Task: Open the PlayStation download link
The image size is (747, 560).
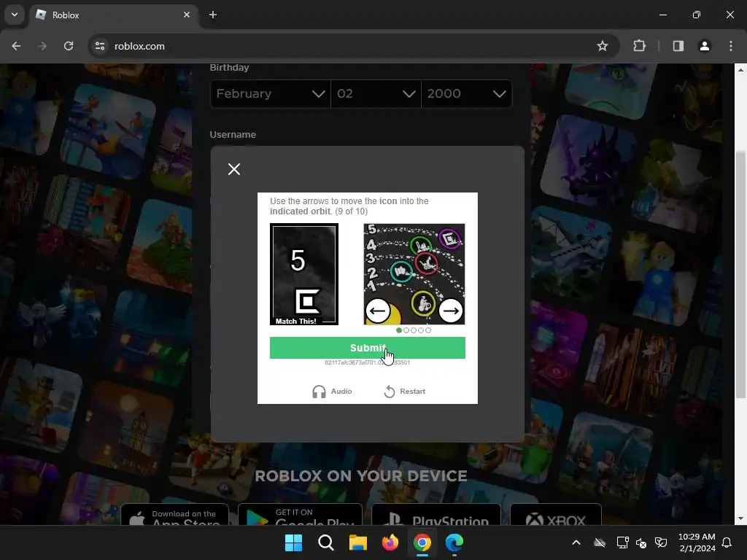Action: 436,516
